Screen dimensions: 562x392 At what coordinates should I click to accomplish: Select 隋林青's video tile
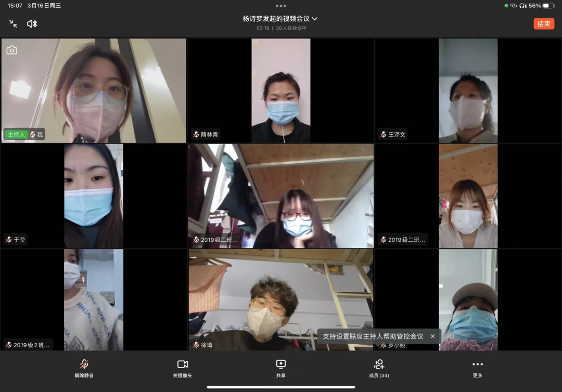[x=281, y=90]
